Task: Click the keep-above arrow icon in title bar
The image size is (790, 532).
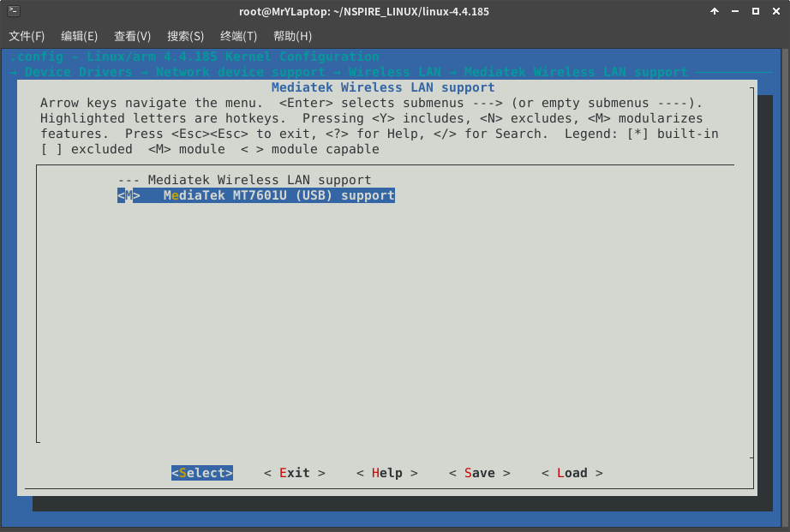Action: (x=715, y=11)
